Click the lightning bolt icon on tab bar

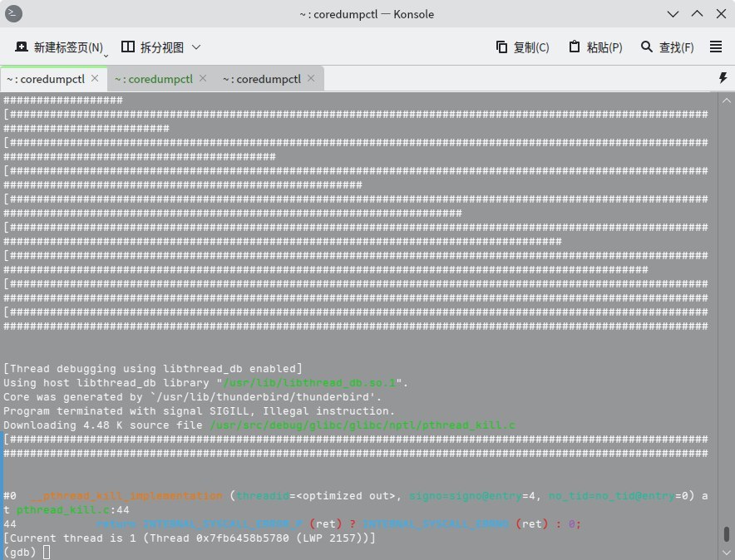723,78
